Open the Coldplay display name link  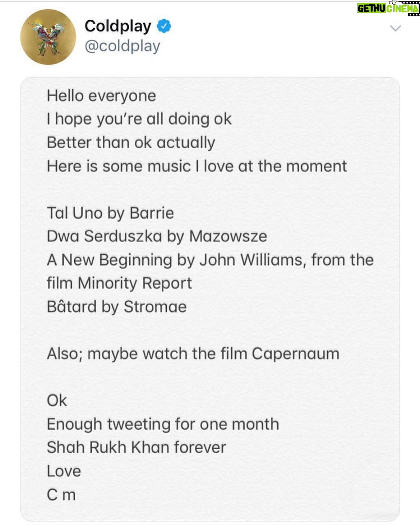118,26
